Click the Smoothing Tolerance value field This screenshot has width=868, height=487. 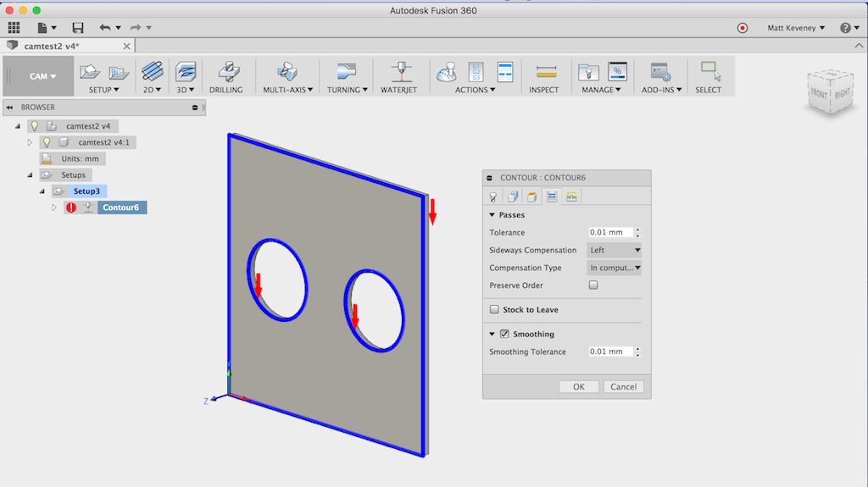[x=610, y=351]
